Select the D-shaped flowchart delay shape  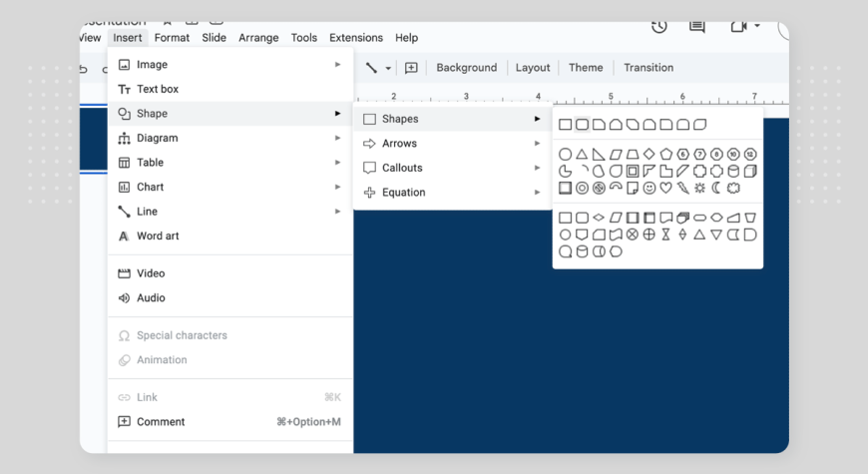pyautogui.click(x=750, y=235)
